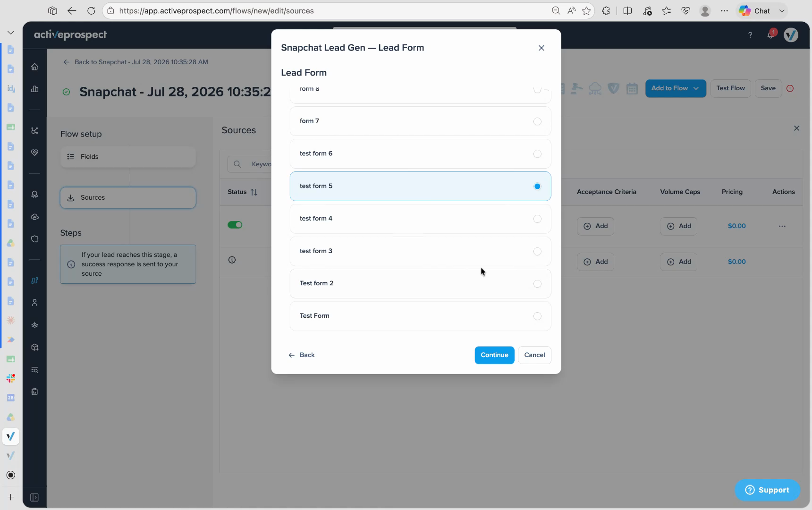Close the Sources panel with X

[796, 128]
